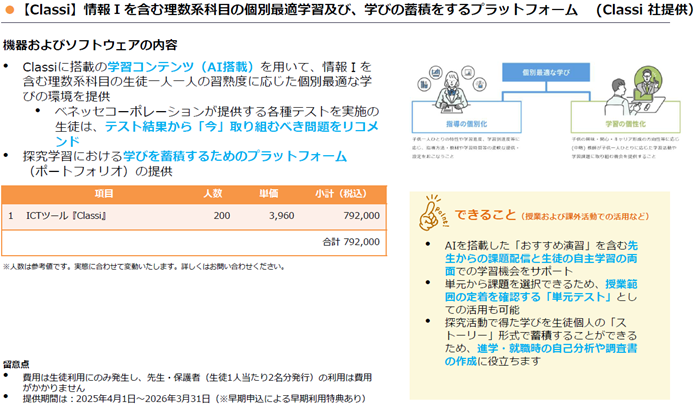The image size is (698, 412).
Task: Click the 提供期間は：2025年4月1日 note
Action: click(194, 399)
